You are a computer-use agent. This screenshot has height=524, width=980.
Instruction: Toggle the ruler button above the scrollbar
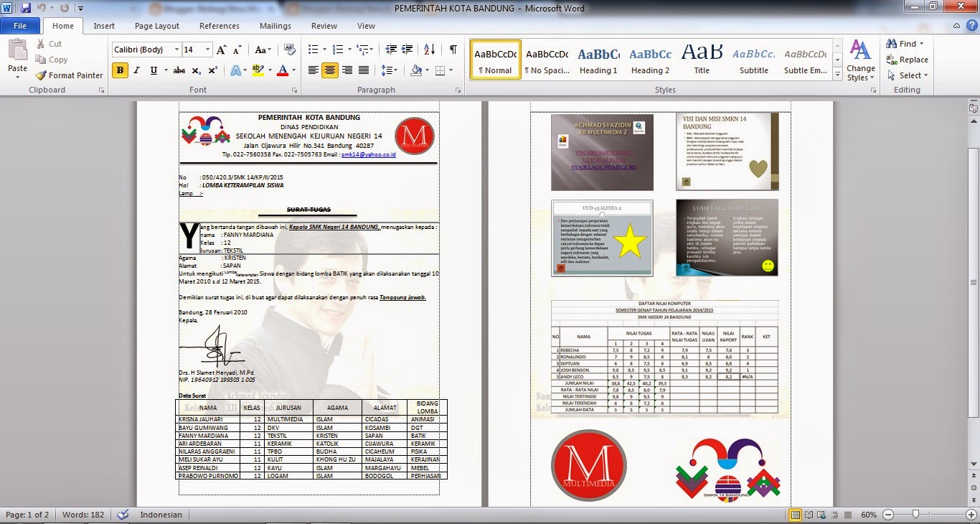point(974,108)
